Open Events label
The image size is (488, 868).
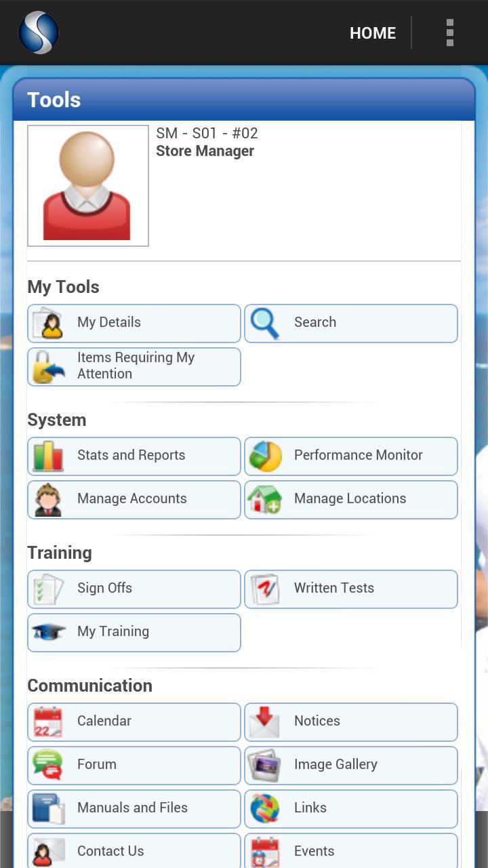314,851
